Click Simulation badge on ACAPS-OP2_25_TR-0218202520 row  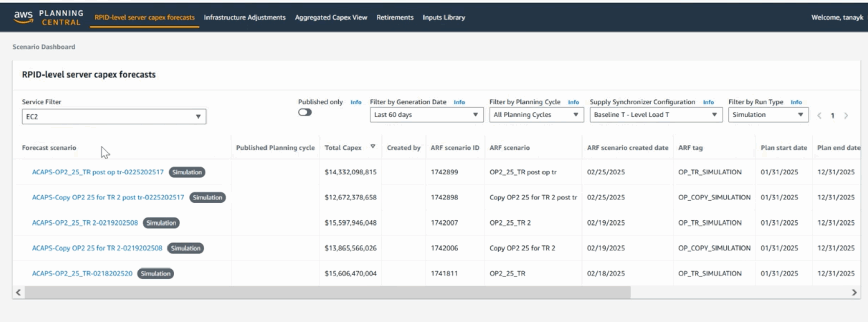155,274
